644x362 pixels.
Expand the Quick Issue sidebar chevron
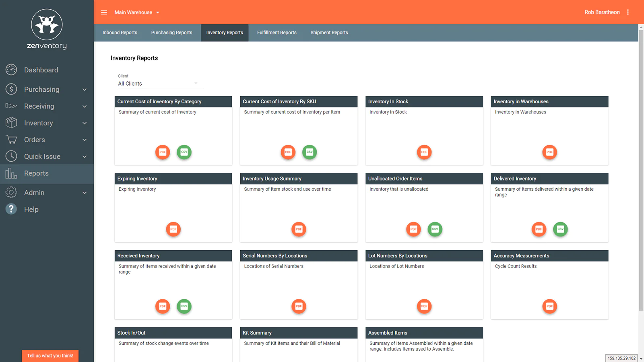(85, 156)
